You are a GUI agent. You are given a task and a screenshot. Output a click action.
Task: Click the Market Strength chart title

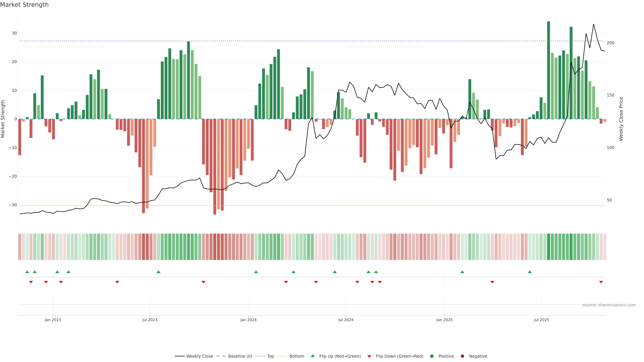pyautogui.click(x=24, y=5)
